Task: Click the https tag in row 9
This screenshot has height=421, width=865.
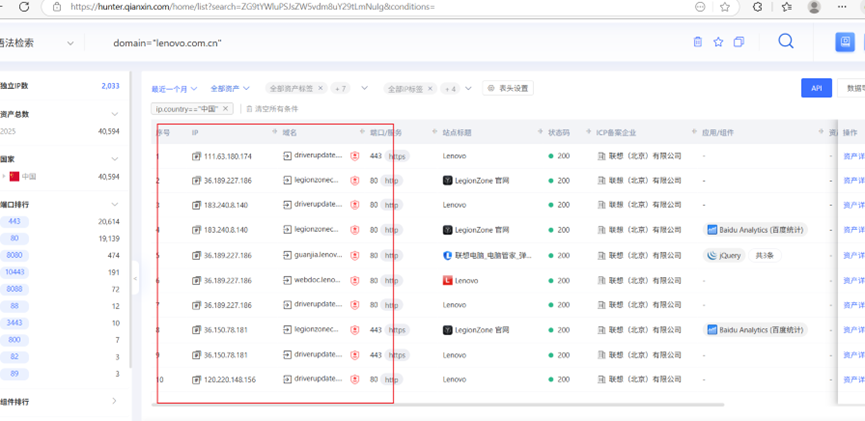Action: tap(397, 355)
